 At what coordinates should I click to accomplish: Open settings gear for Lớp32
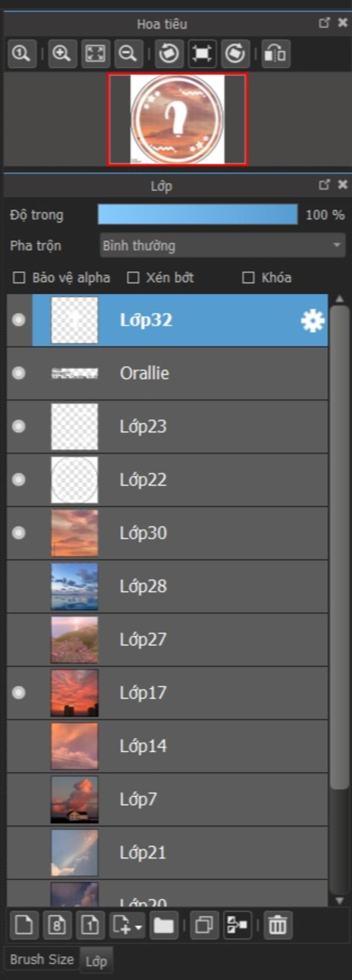[x=312, y=321]
